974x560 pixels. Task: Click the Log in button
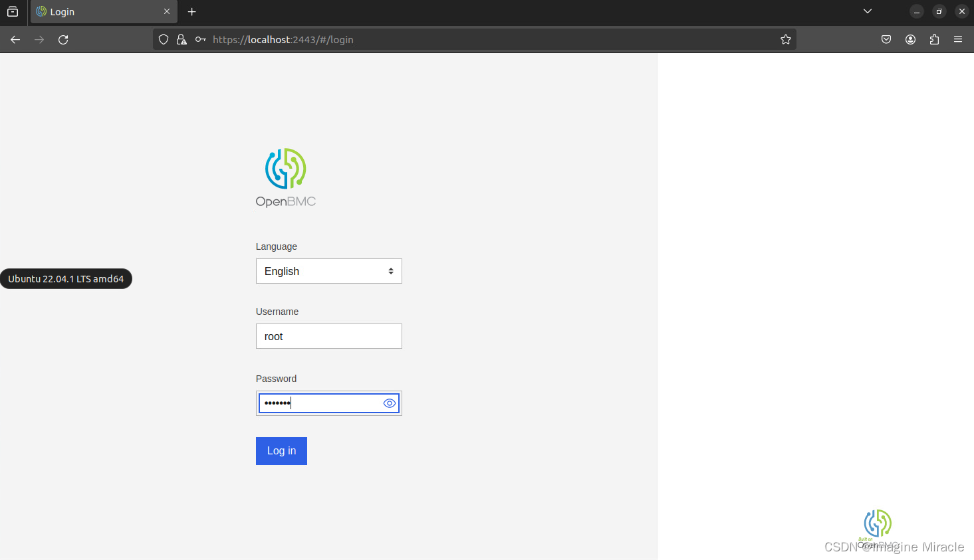click(281, 451)
